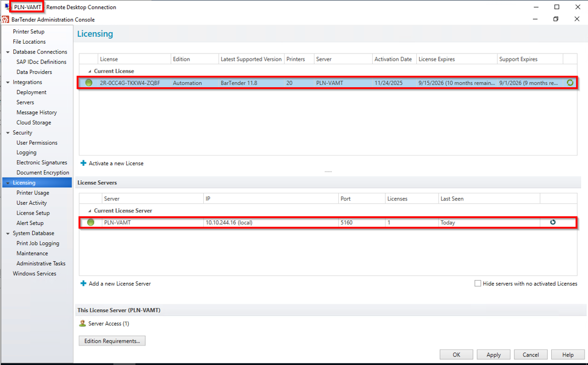Click the Remote Desktop Connection title bar icon

(x=7, y=7)
